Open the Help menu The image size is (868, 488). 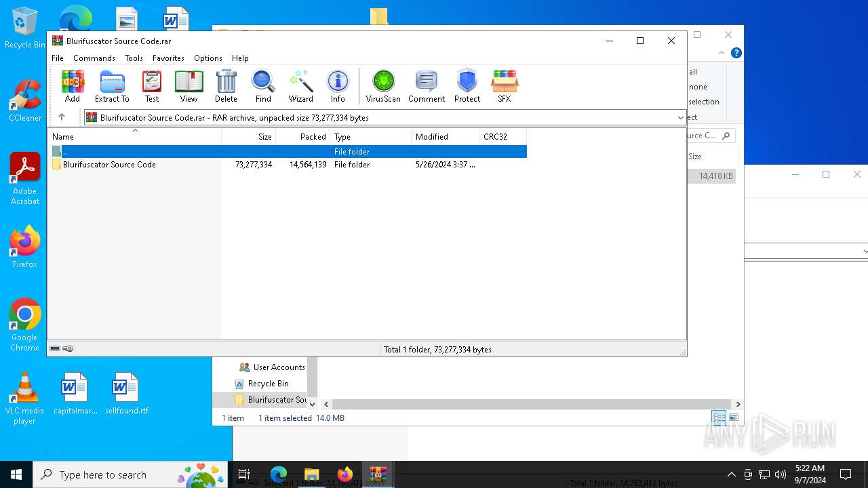240,58
